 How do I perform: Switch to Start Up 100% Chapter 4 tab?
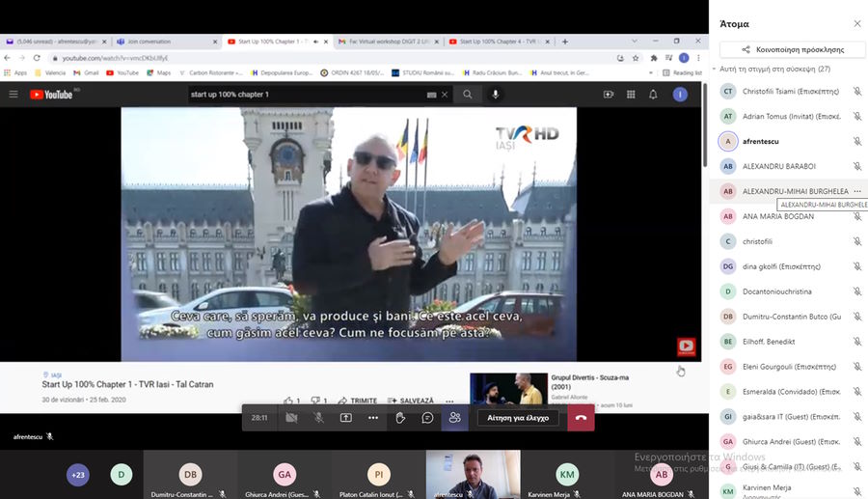[x=497, y=42]
